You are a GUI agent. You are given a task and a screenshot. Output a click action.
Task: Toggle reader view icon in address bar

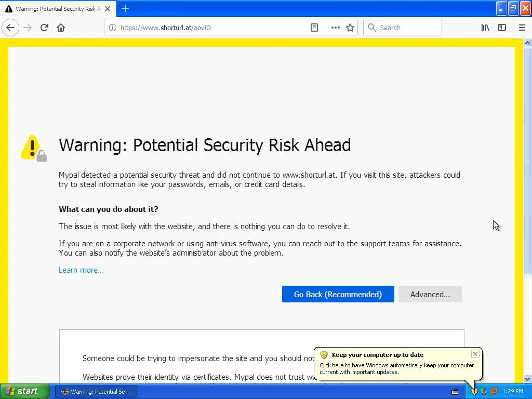click(x=314, y=28)
